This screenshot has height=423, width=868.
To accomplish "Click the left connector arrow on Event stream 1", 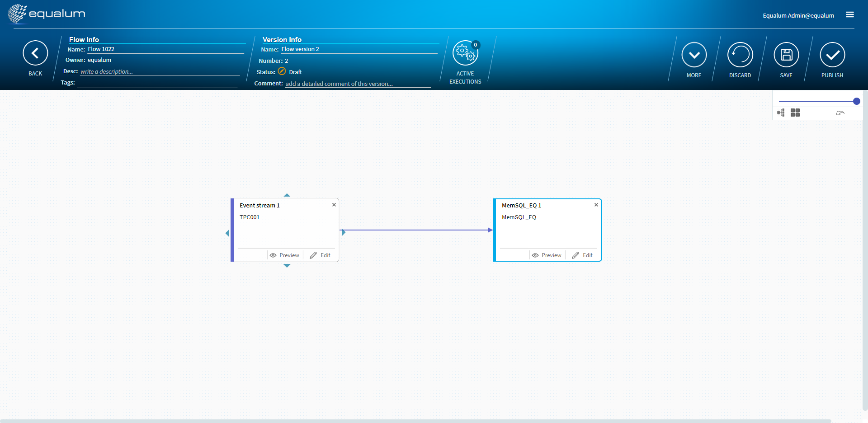I will [227, 233].
